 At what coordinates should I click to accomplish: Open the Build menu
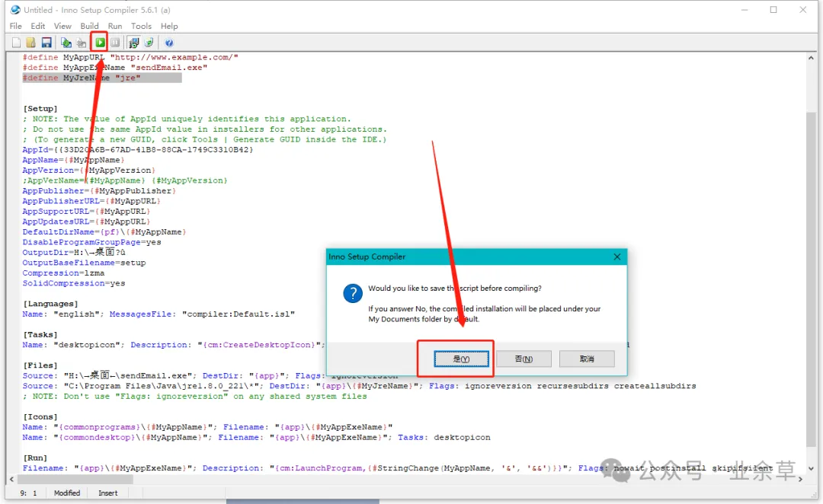click(89, 26)
